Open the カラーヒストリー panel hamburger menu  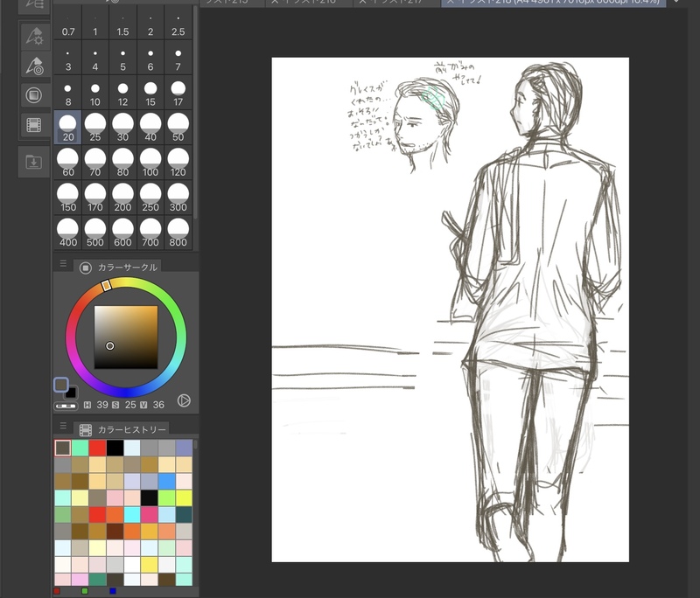tap(63, 426)
